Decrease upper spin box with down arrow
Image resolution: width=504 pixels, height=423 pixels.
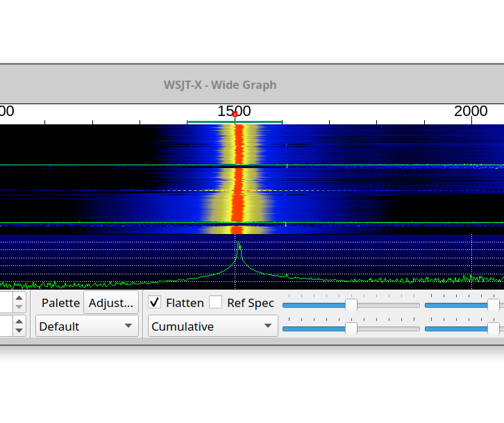19,307
